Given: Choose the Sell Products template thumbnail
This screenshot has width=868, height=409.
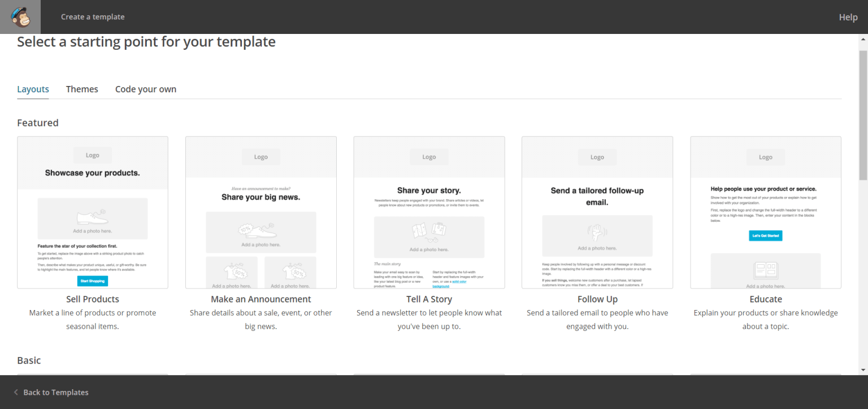Looking at the screenshot, I should point(93,212).
